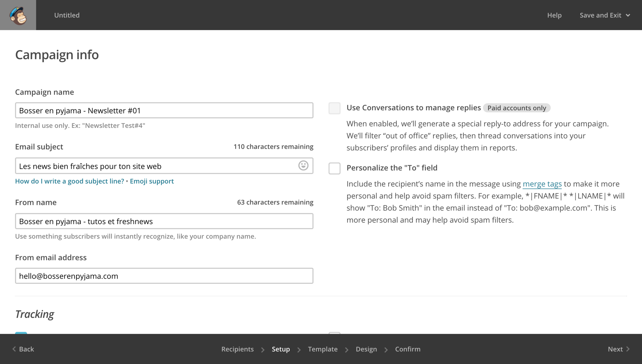This screenshot has width=642, height=364.
Task: Select the Setup step in breadcrumb
Action: 281,349
